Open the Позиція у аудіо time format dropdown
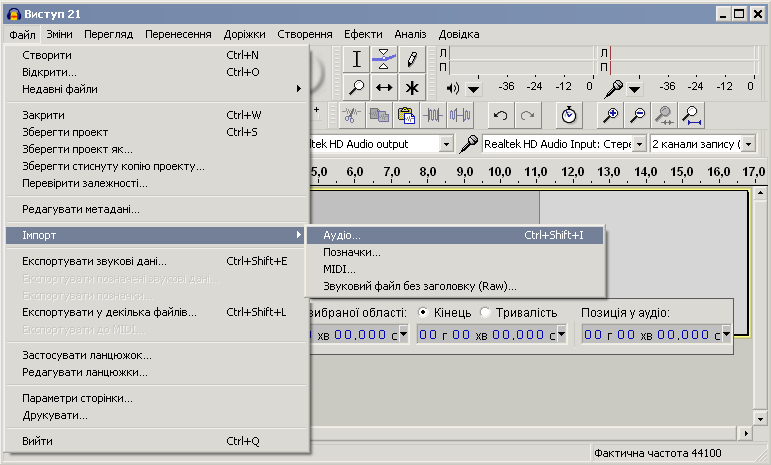This screenshot has height=465, width=771. 726,334
